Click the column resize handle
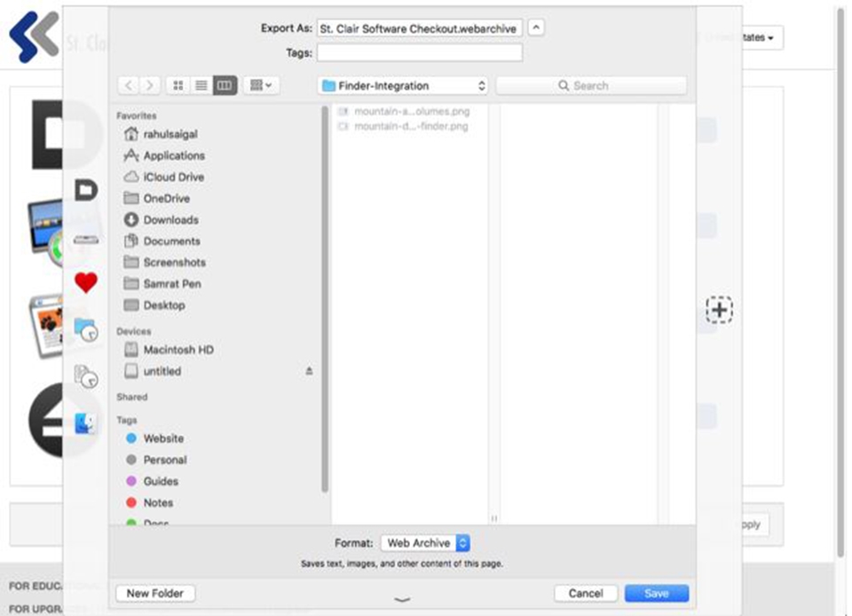Image resolution: width=852 pixels, height=616 pixels. [494, 518]
